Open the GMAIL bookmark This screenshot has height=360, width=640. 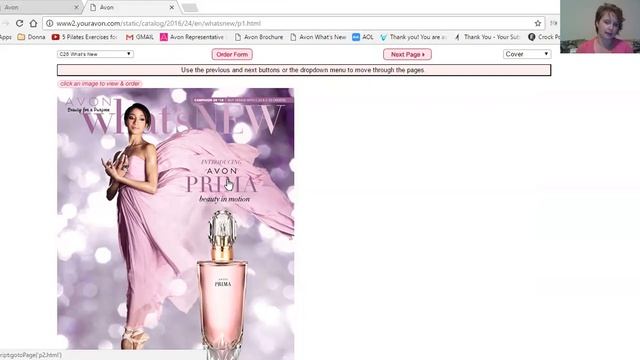click(x=140, y=37)
